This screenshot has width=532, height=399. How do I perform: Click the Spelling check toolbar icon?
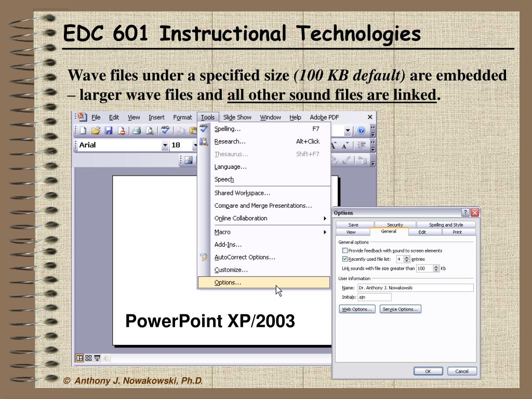[x=165, y=130]
